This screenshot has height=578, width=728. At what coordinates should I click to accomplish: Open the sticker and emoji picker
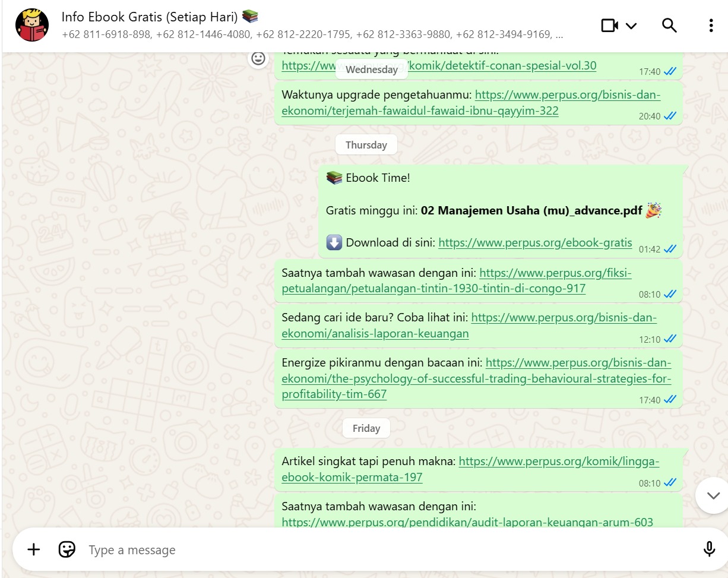click(67, 549)
